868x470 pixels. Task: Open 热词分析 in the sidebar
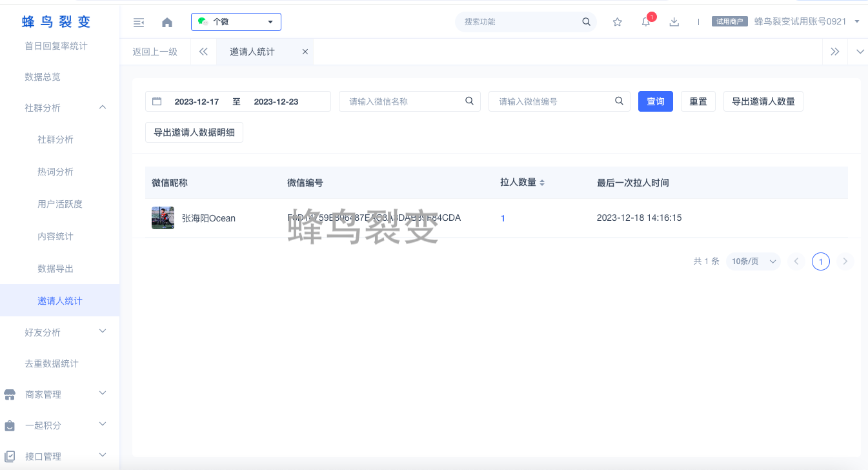tap(56, 172)
